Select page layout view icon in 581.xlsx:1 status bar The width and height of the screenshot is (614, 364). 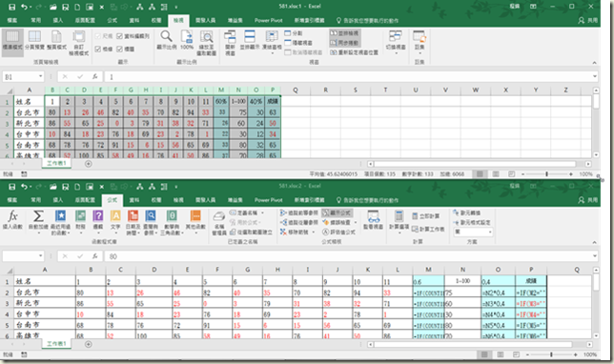(x=496, y=174)
